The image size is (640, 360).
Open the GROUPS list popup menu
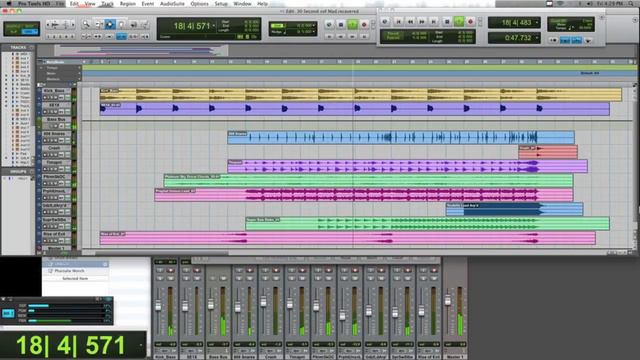coord(32,172)
